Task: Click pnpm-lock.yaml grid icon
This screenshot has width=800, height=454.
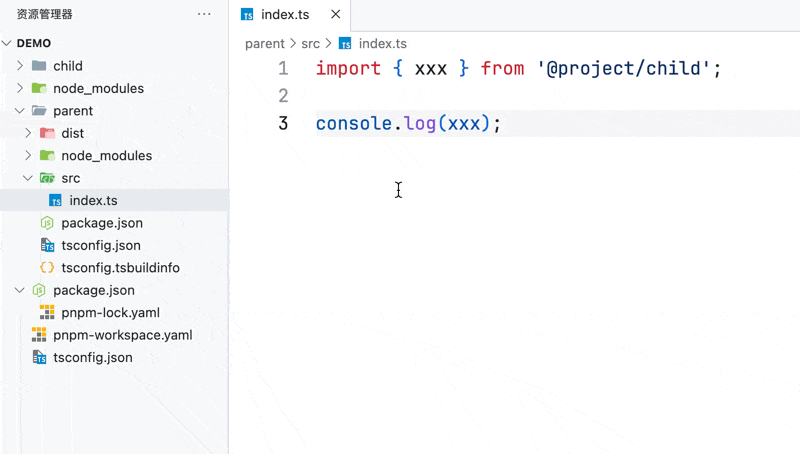Action: coord(47,313)
